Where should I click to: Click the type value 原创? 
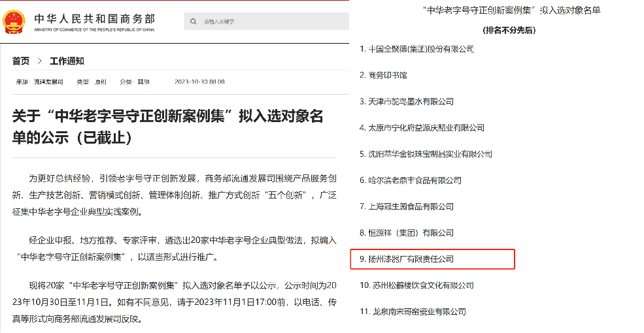point(100,82)
